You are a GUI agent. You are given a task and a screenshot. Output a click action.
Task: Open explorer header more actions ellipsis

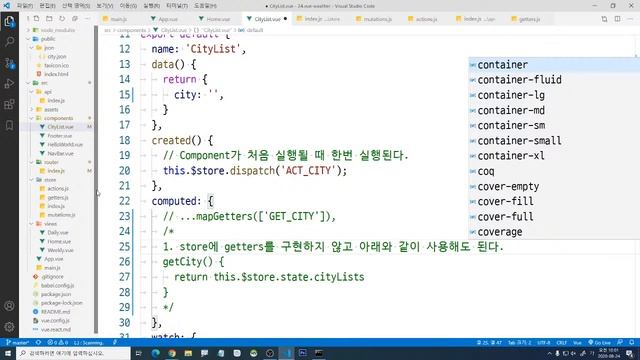click(87, 19)
